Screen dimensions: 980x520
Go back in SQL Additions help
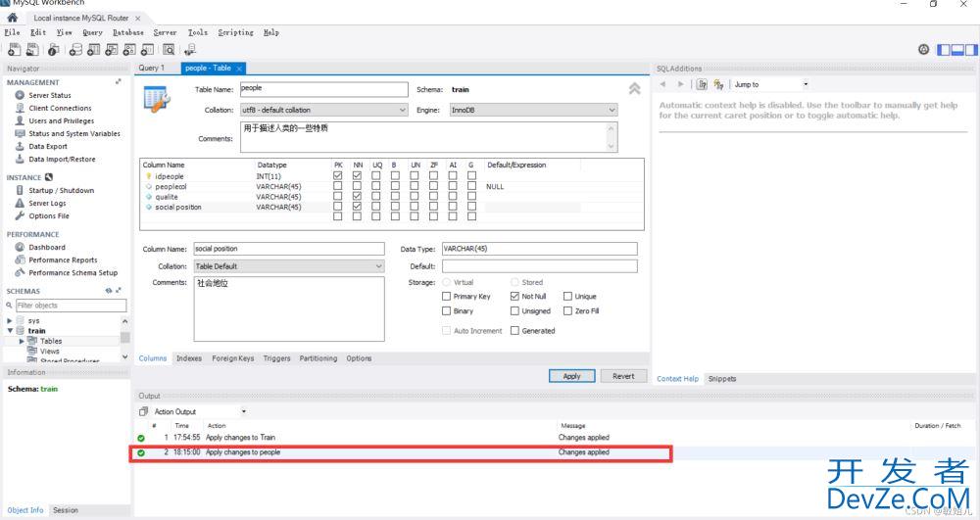coord(662,84)
